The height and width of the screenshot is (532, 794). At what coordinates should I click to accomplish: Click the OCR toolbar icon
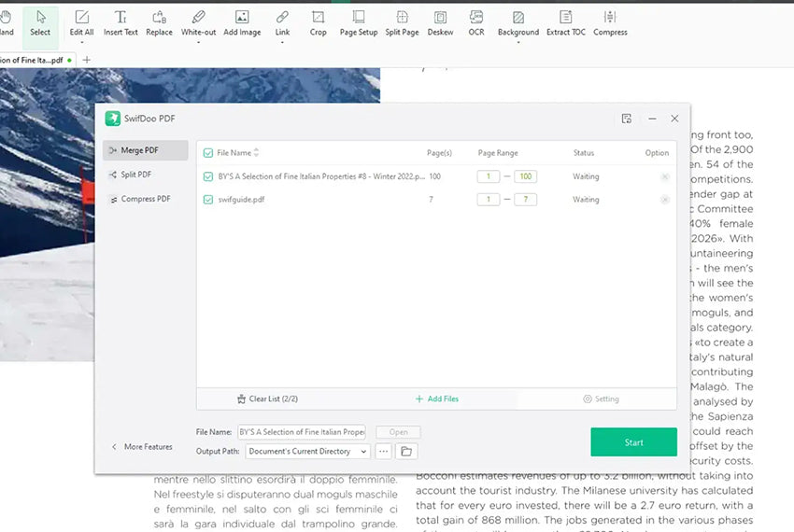(476, 18)
